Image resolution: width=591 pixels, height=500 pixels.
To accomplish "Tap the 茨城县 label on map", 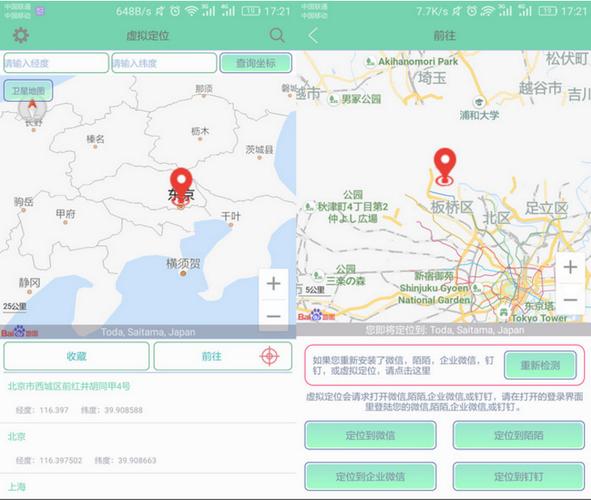I will coord(259,150).
